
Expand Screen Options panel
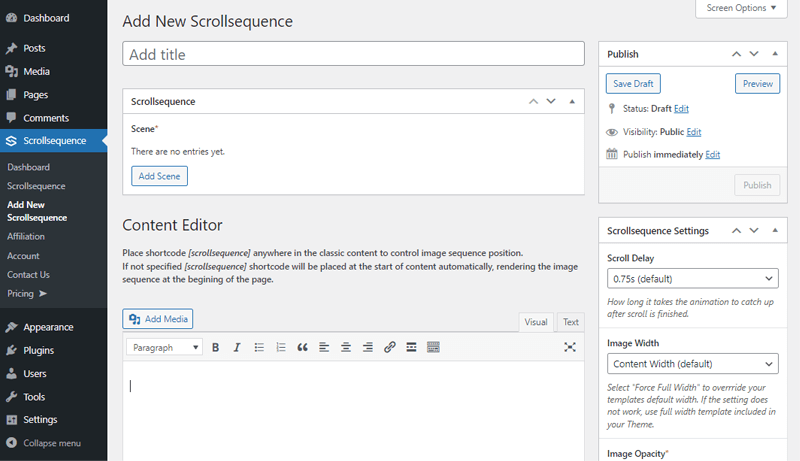tap(741, 8)
